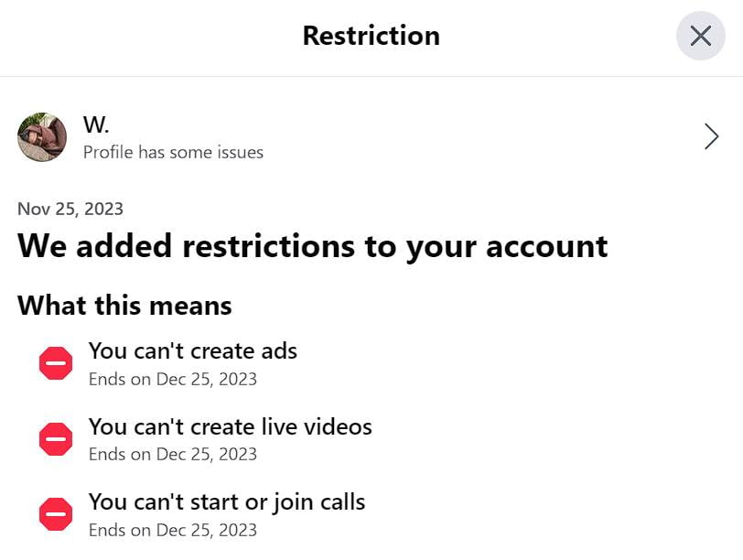Click the red stop icon beside live videos
The image size is (743, 560).
56,439
